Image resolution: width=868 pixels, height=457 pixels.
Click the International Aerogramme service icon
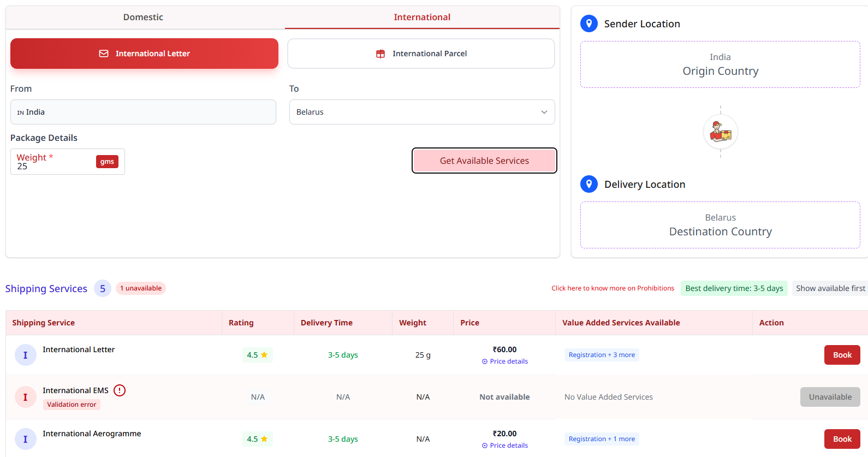click(x=25, y=439)
